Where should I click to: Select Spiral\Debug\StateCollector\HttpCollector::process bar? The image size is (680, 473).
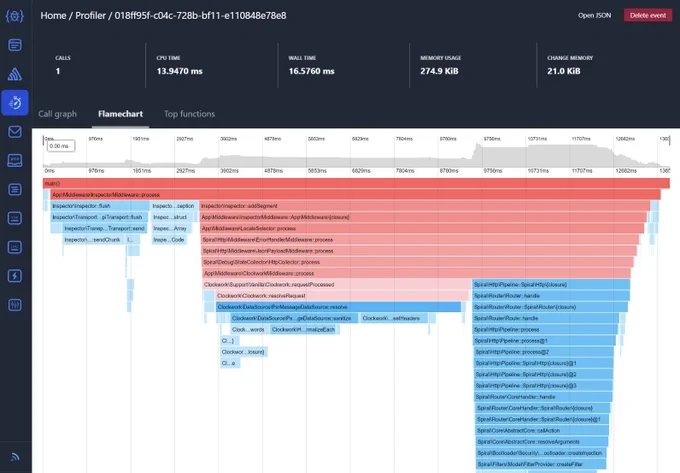[418, 262]
